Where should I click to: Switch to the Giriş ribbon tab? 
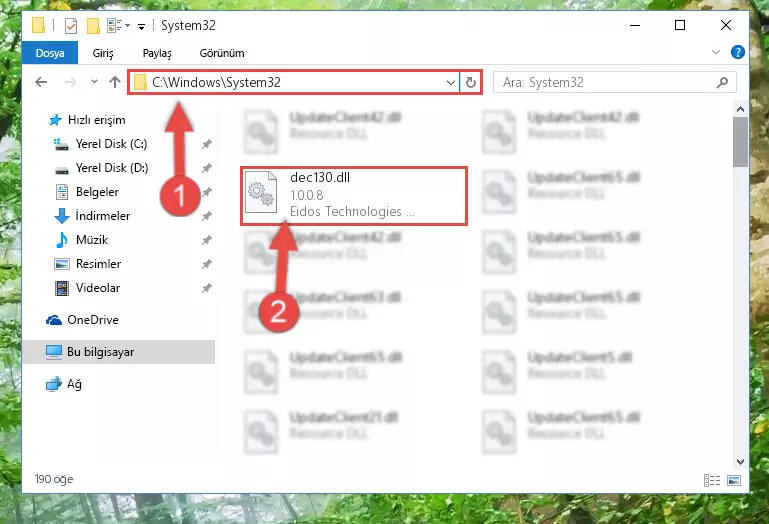tap(103, 53)
